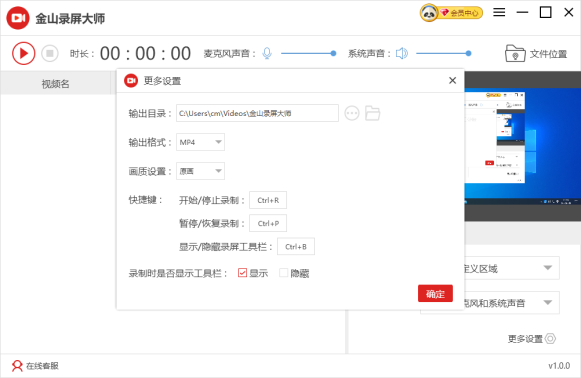The height and width of the screenshot is (378, 581).
Task: Close the 更多设置 dialog
Action: [452, 80]
